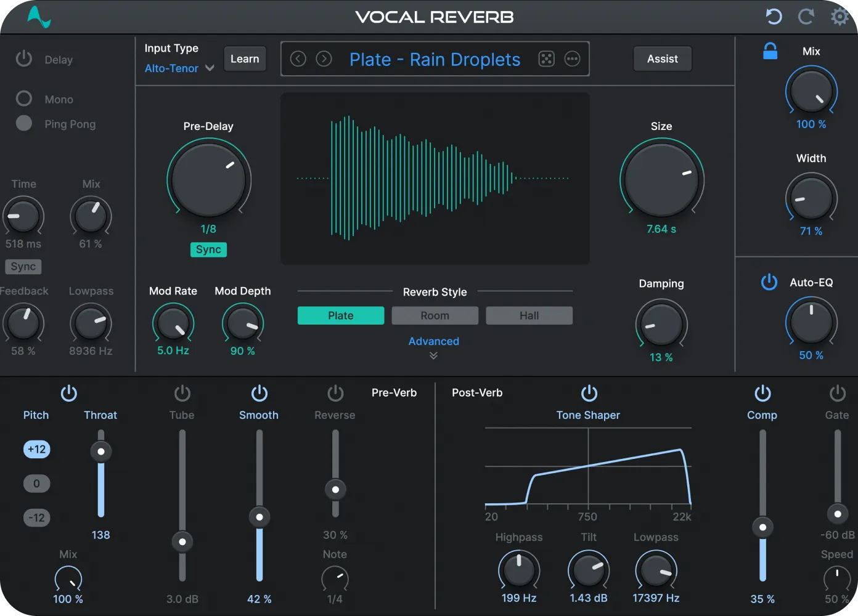Click the Assist button

point(662,59)
